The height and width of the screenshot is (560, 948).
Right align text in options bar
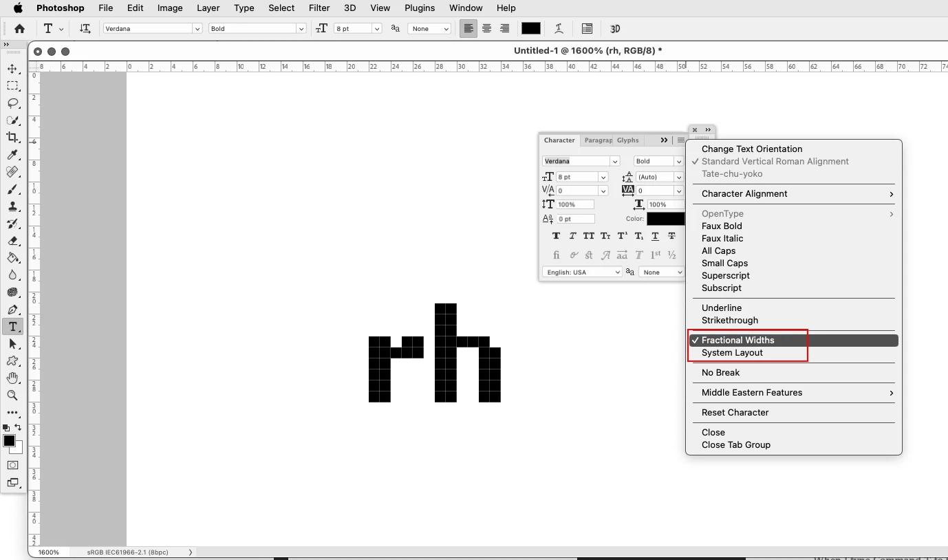[504, 28]
